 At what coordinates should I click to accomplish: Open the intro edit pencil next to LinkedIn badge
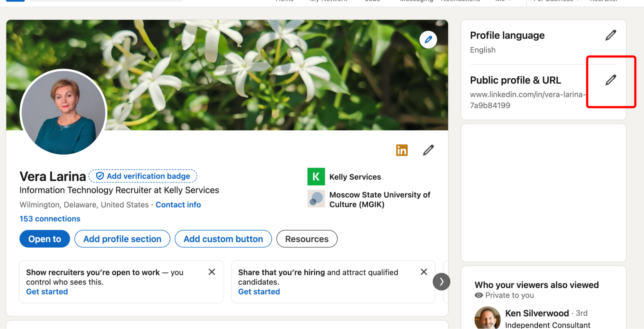pyautogui.click(x=428, y=150)
